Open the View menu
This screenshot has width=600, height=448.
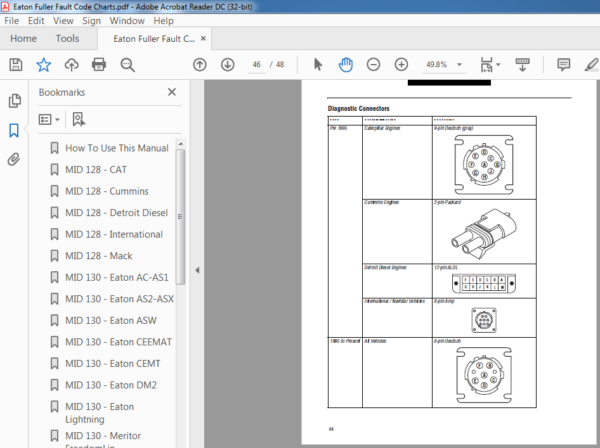pyautogui.click(x=63, y=21)
